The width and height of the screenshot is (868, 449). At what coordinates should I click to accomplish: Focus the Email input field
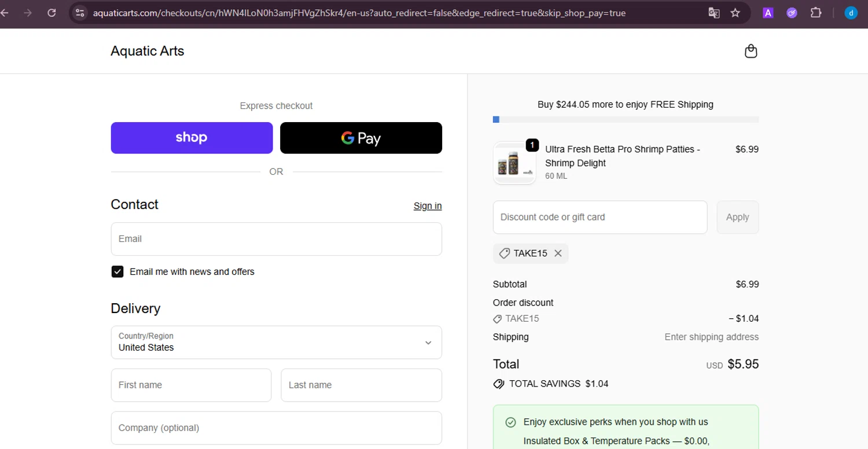276,239
